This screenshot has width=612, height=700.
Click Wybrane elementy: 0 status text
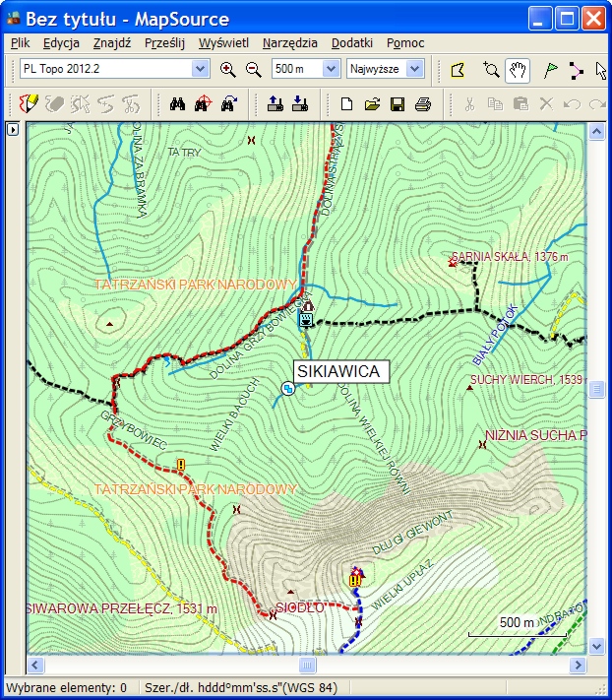tap(67, 688)
